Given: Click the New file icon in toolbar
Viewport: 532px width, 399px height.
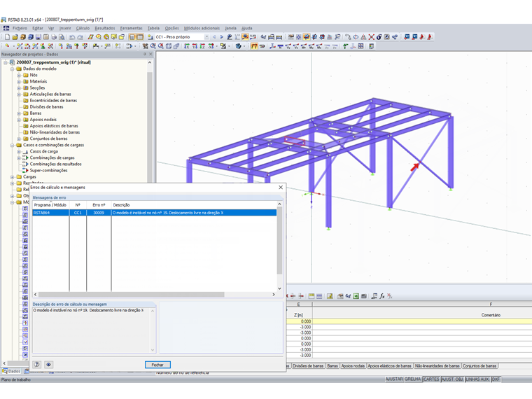Looking at the screenshot, I should pyautogui.click(x=7, y=37).
